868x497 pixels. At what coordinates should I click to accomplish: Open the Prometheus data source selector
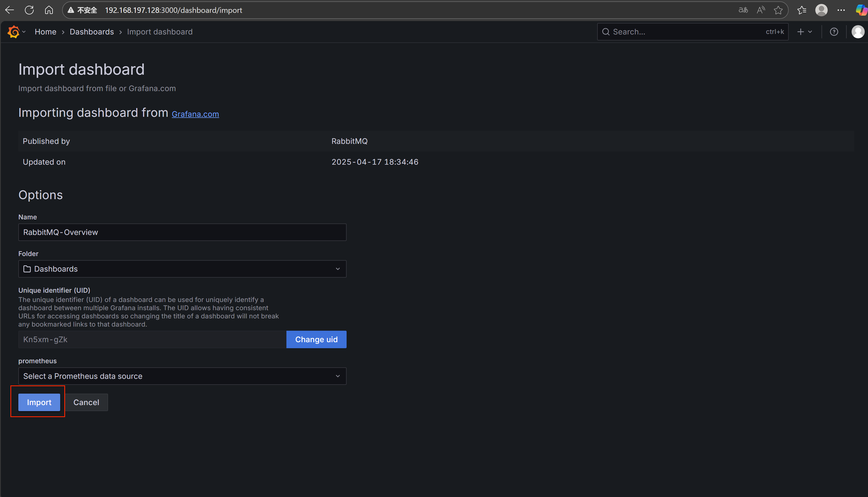point(182,376)
